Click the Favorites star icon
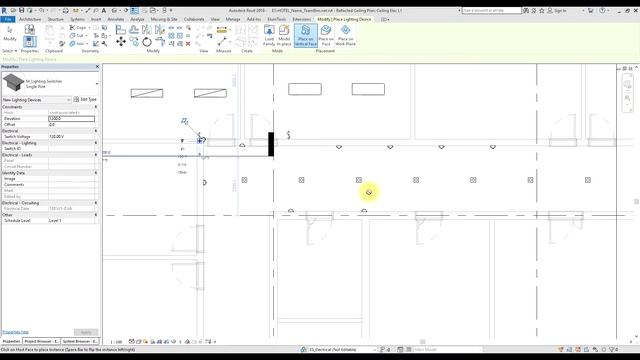640x360 pixels. click(x=542, y=10)
